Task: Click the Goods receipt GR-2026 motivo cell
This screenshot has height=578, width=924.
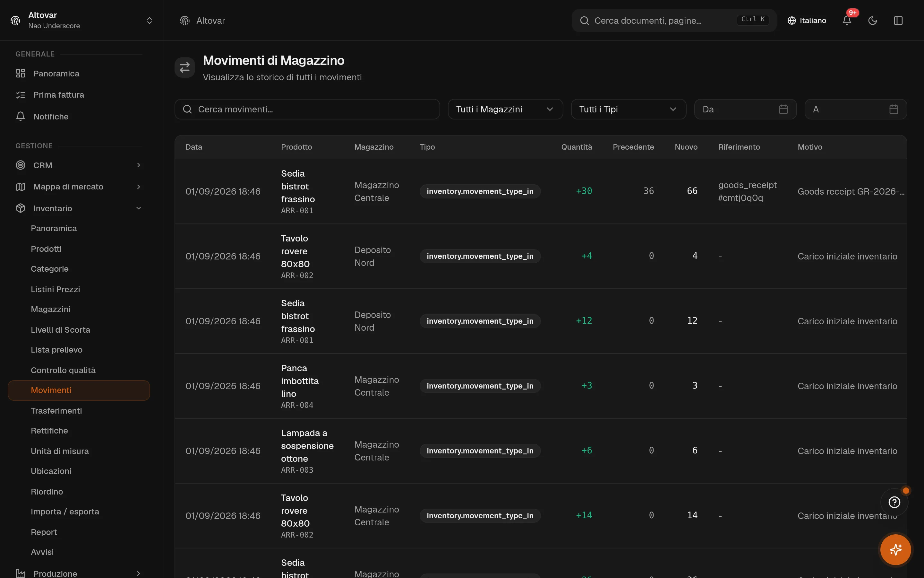Action: pyautogui.click(x=851, y=191)
